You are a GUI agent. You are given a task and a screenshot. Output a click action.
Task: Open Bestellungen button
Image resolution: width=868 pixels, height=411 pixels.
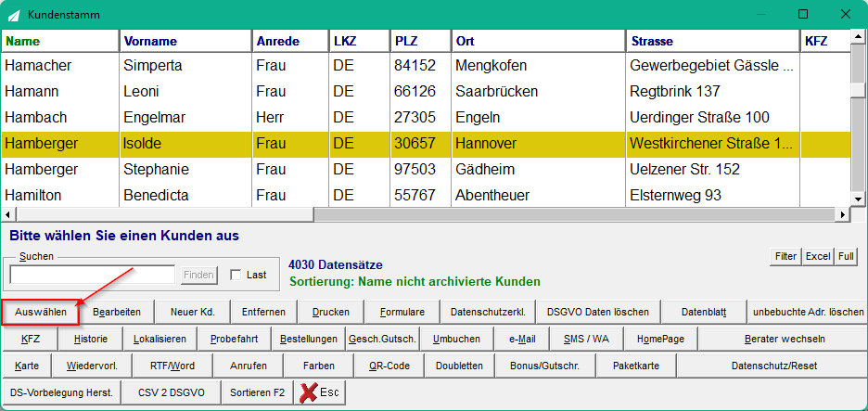point(309,339)
